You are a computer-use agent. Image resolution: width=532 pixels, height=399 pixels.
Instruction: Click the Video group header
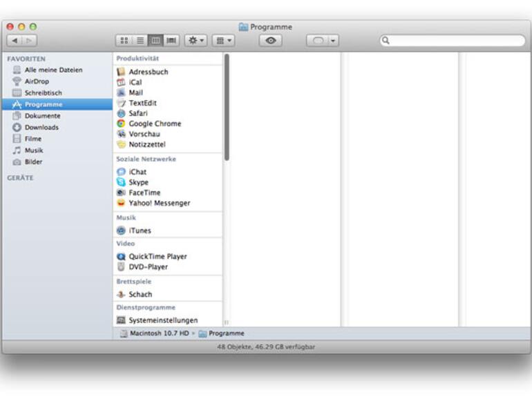click(x=126, y=244)
